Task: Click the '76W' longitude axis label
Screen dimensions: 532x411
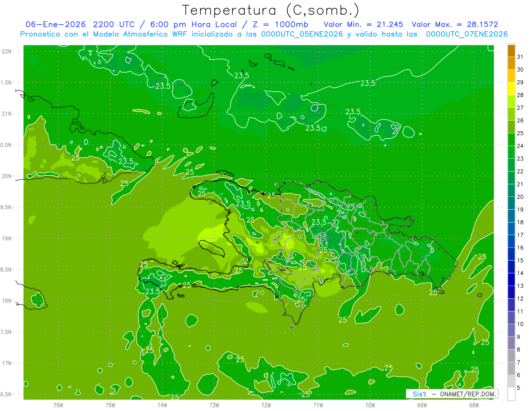Action: [58, 405]
